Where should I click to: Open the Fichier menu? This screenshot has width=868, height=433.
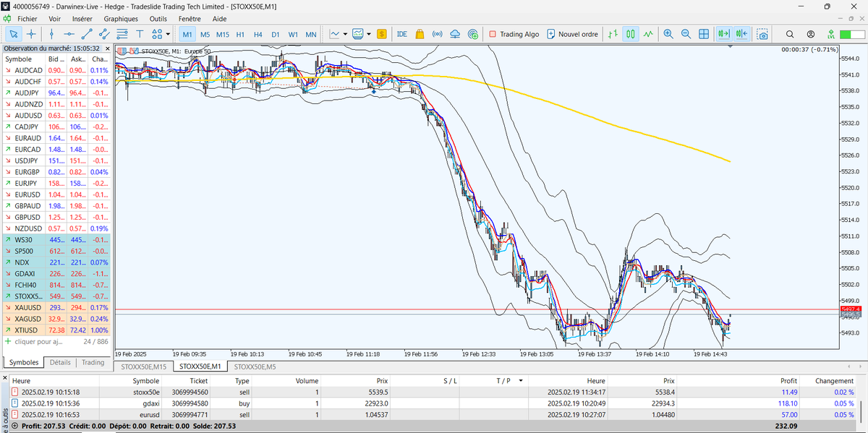(x=27, y=19)
